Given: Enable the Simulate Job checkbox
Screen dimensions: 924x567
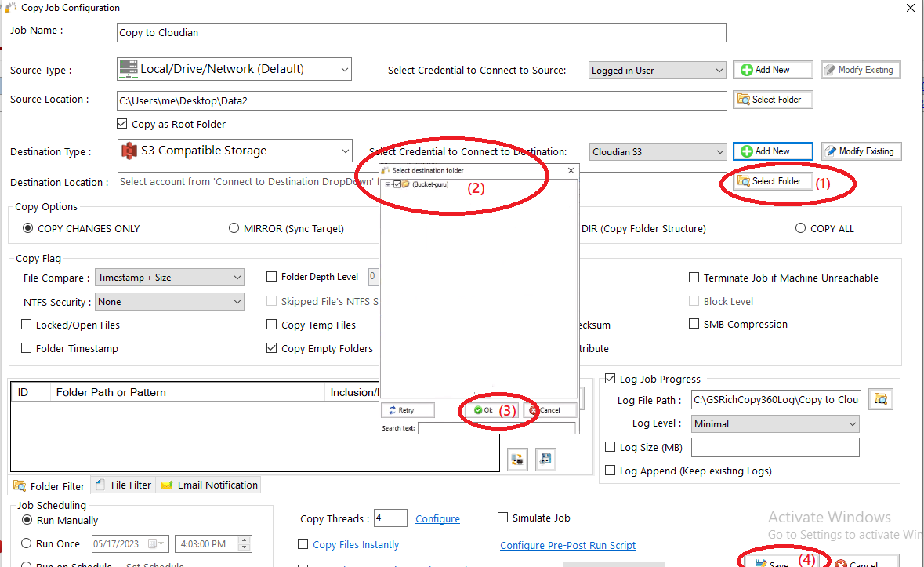Looking at the screenshot, I should (x=503, y=518).
